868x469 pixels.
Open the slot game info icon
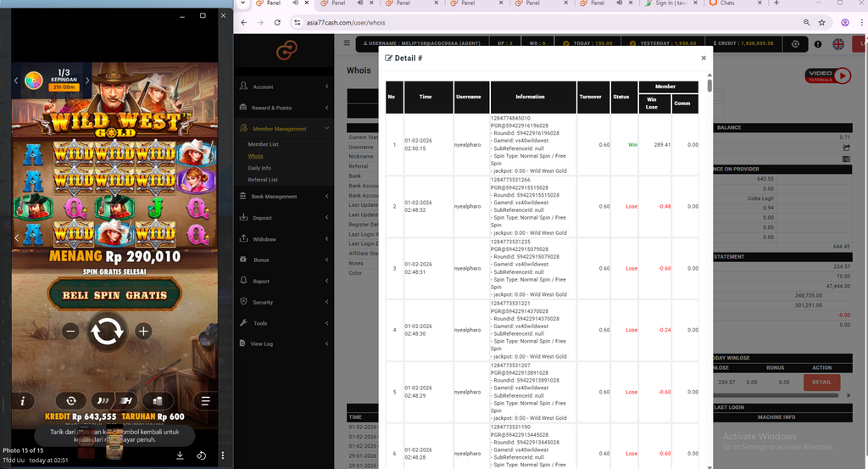[22, 401]
